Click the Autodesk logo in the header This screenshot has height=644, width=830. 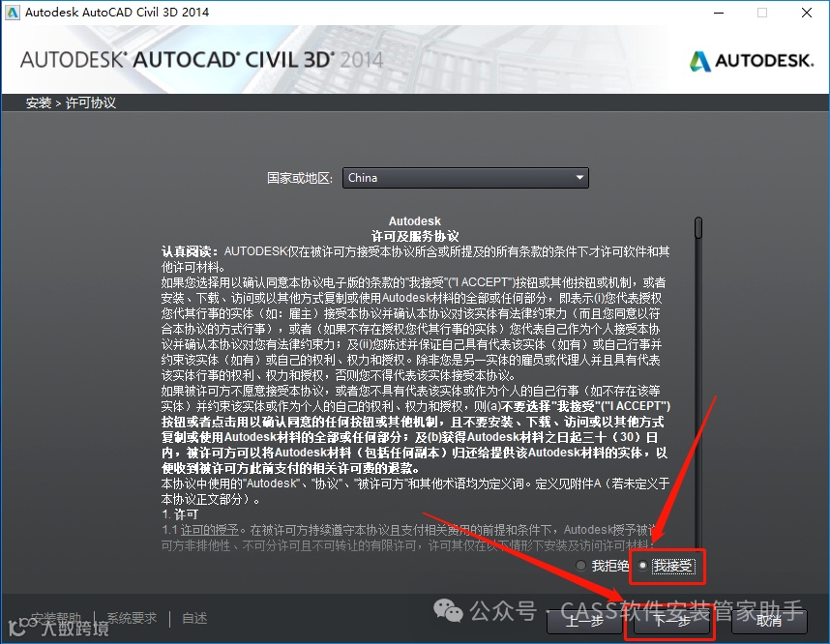[752, 61]
